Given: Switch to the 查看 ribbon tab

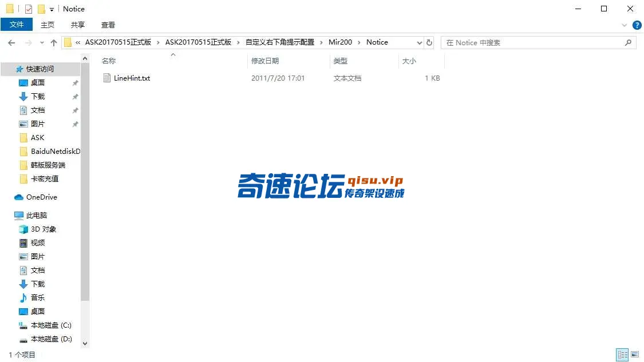Looking at the screenshot, I should 108,25.
